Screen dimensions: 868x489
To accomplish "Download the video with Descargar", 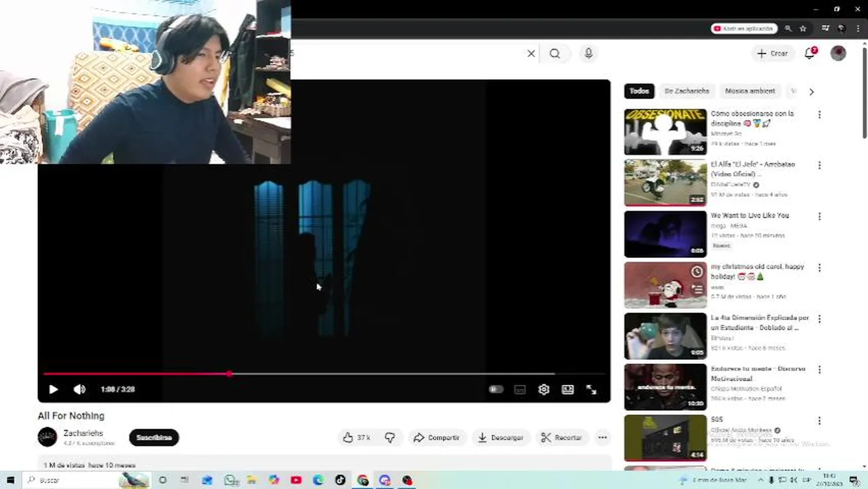I will [x=501, y=437].
